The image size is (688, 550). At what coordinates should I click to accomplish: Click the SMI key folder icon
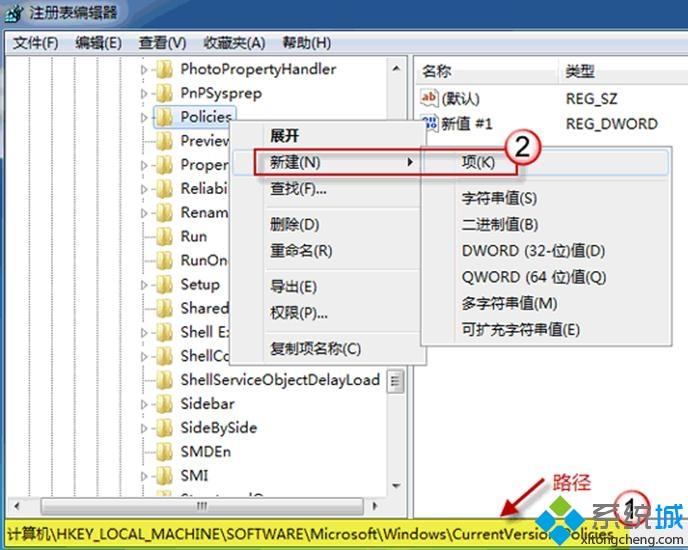tap(164, 475)
